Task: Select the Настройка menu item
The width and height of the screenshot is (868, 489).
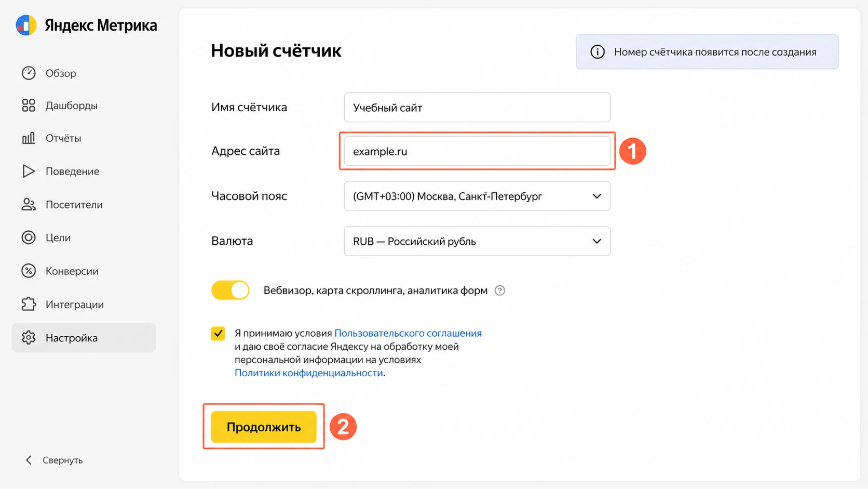Action: pos(84,338)
